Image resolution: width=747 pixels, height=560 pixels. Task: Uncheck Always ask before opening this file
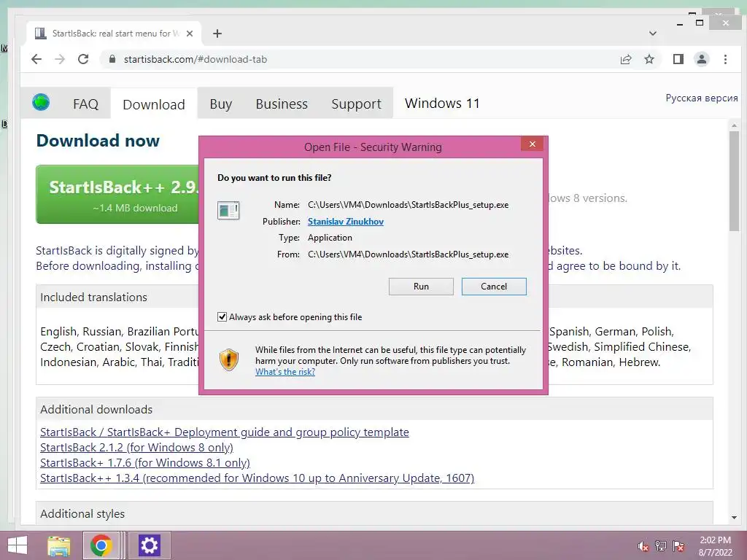tap(222, 316)
